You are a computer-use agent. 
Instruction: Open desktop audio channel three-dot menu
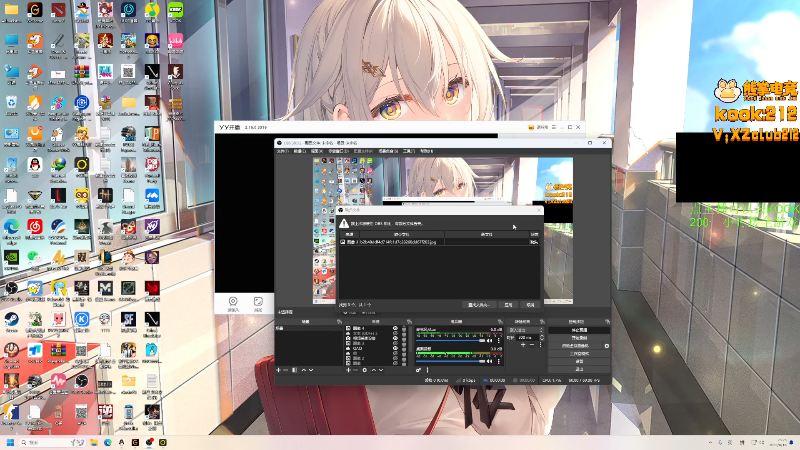point(498,361)
